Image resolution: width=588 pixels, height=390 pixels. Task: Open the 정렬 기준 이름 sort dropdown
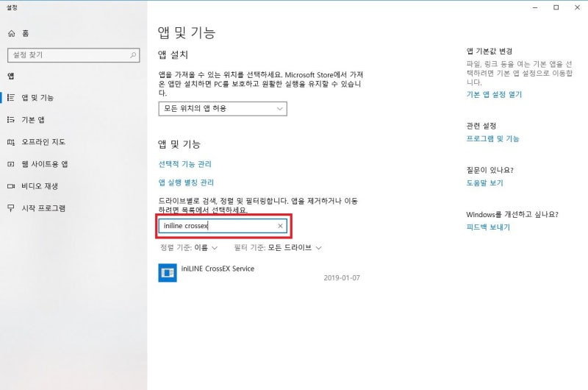pyautogui.click(x=189, y=248)
